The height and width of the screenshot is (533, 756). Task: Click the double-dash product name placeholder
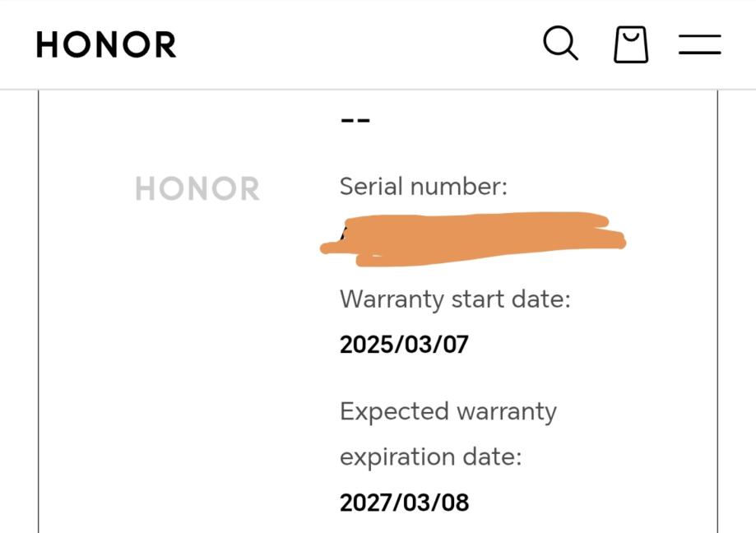[355, 120]
